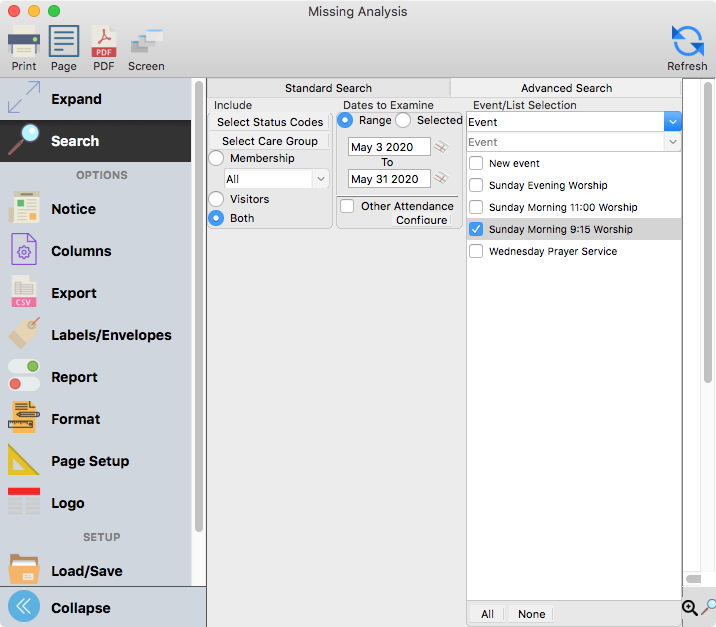Click the Print toolbar icon

click(x=23, y=48)
